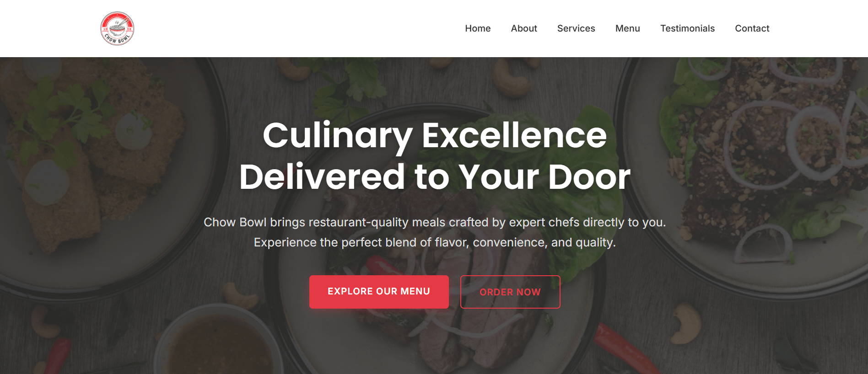Select Services in the navigation bar
The width and height of the screenshot is (868, 374).
(576, 28)
